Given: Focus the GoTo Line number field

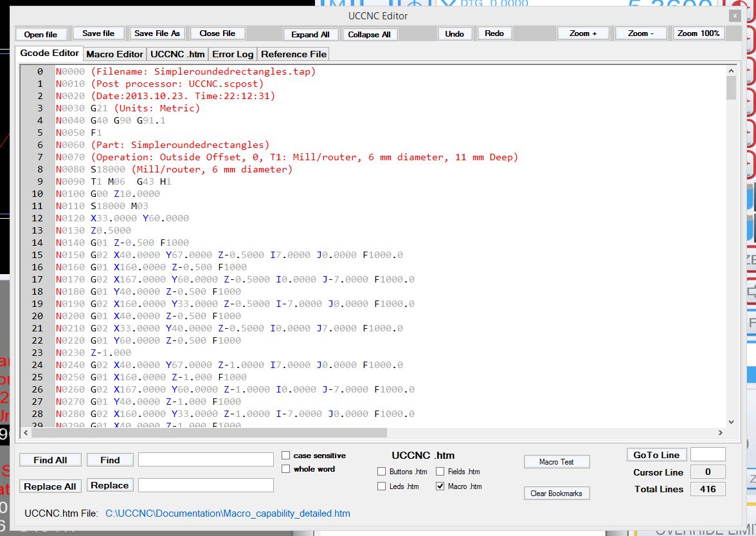Looking at the screenshot, I should (708, 454).
